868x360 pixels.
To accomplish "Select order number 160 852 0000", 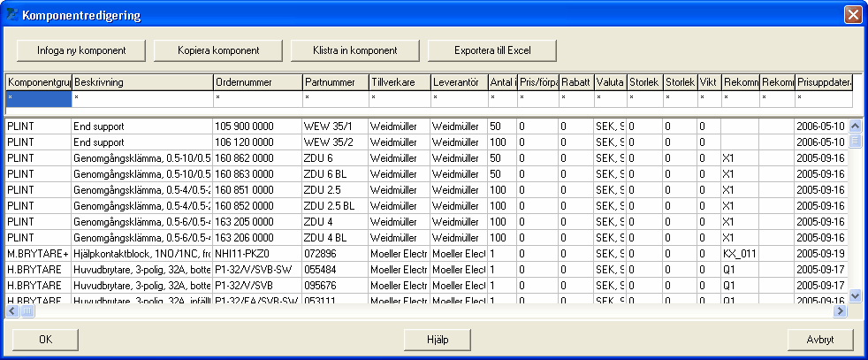I will pyautogui.click(x=257, y=207).
